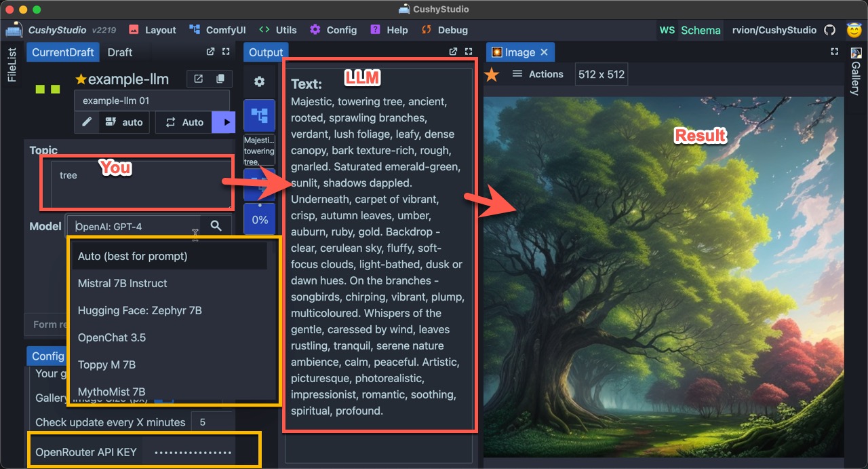Image resolution: width=868 pixels, height=469 pixels.
Task: Pick OpenChat 3.5 in the model dropdown
Action: point(111,337)
